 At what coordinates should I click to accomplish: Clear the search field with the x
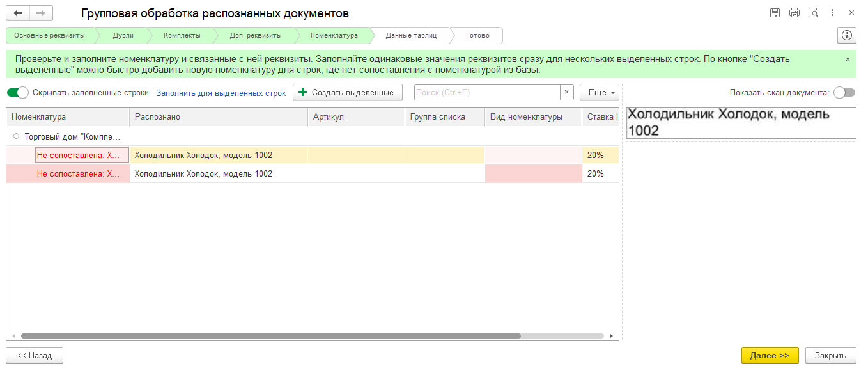pyautogui.click(x=567, y=93)
